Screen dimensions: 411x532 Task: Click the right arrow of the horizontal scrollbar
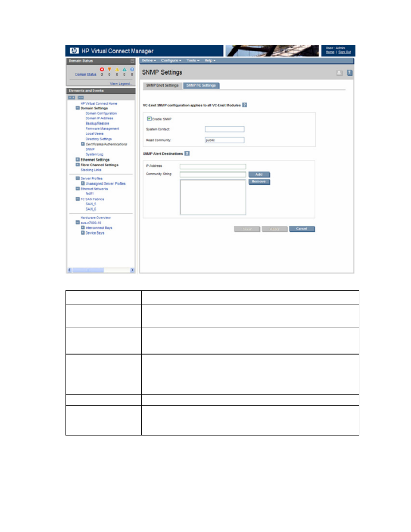coord(132,270)
